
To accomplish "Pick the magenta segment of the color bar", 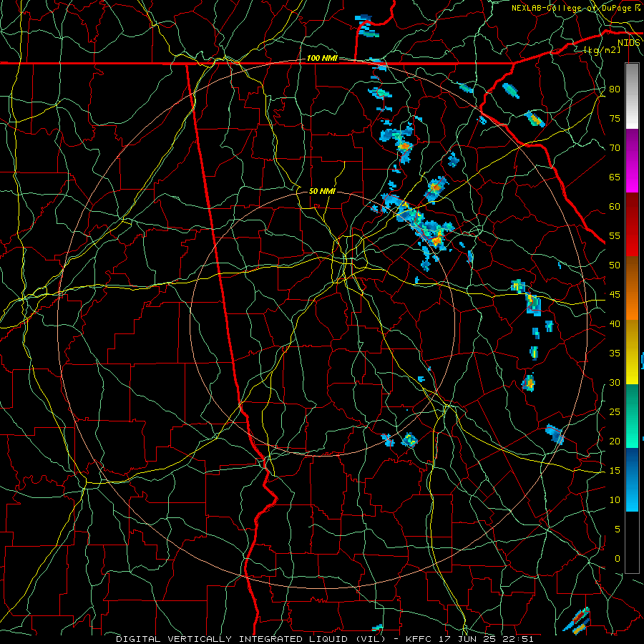I will [x=632, y=161].
